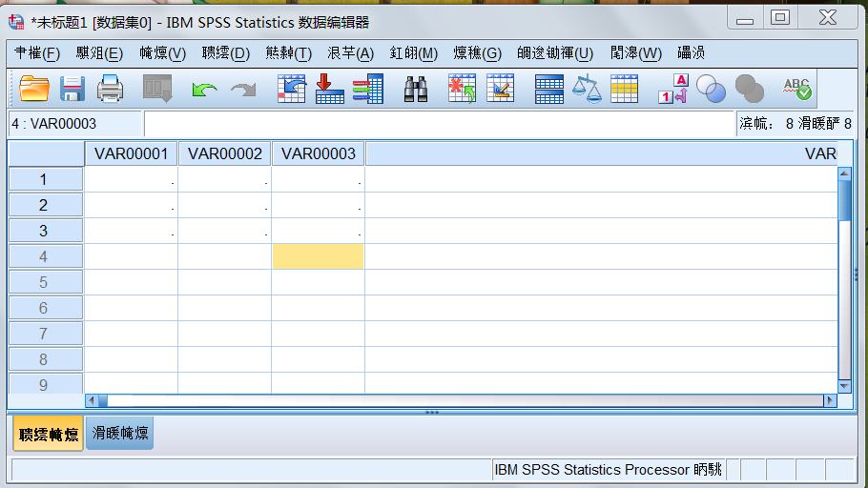Click cell in row 2 under VAR00002
The width and height of the screenshot is (868, 488).
click(224, 205)
